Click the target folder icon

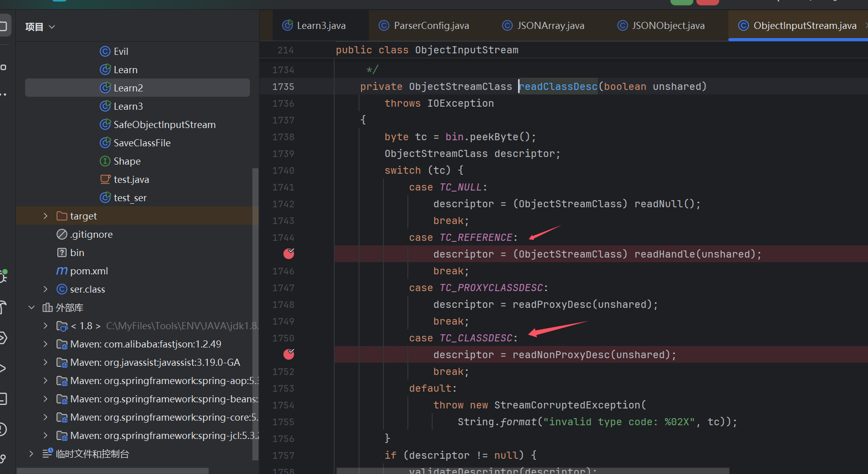(62, 216)
